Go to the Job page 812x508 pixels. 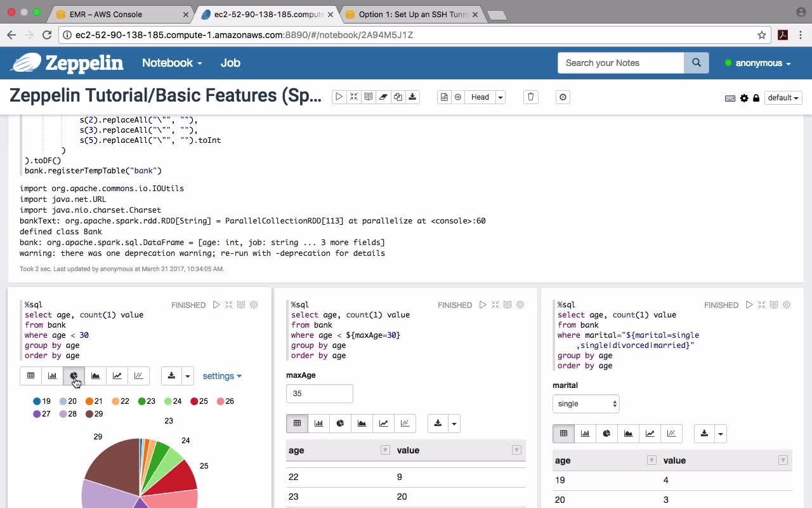[230, 63]
